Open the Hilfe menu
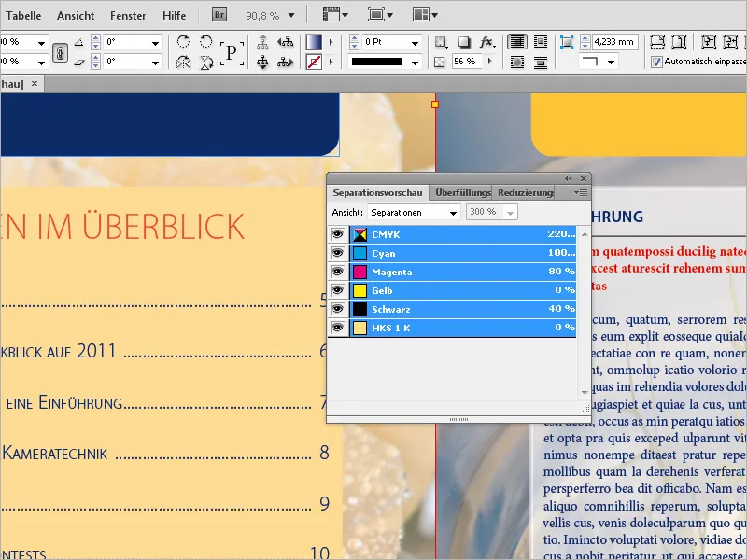 tap(174, 16)
